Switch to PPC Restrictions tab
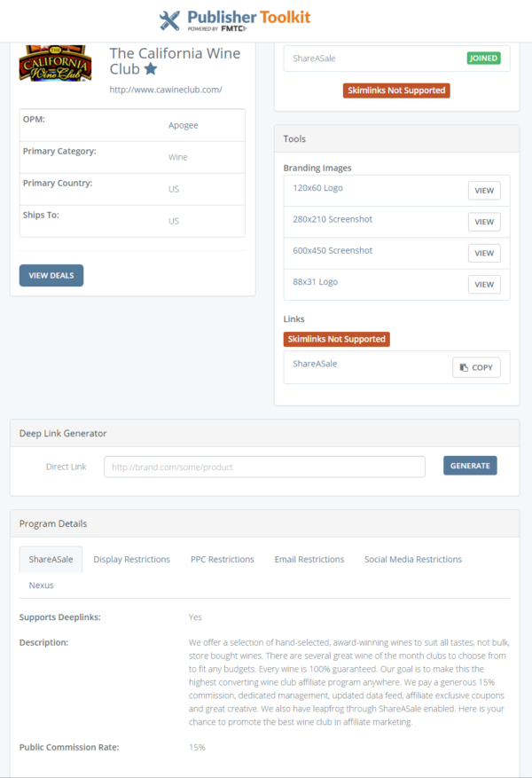This screenshot has width=532, height=778. tap(223, 559)
